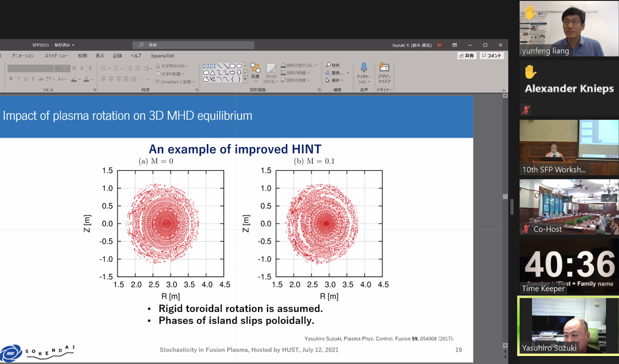Click the increase font size icon
619x364 pixels.
(75, 68)
